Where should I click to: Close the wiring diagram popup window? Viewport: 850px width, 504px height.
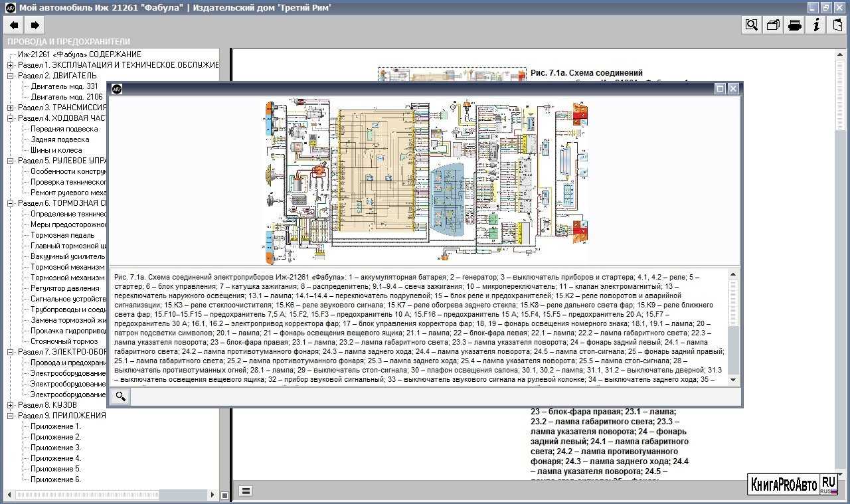click(x=733, y=88)
